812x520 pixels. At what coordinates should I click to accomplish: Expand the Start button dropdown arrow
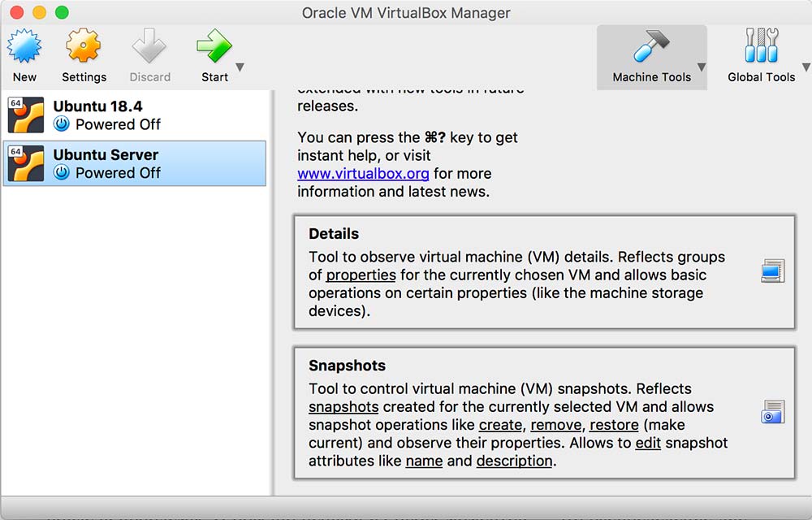[x=240, y=67]
